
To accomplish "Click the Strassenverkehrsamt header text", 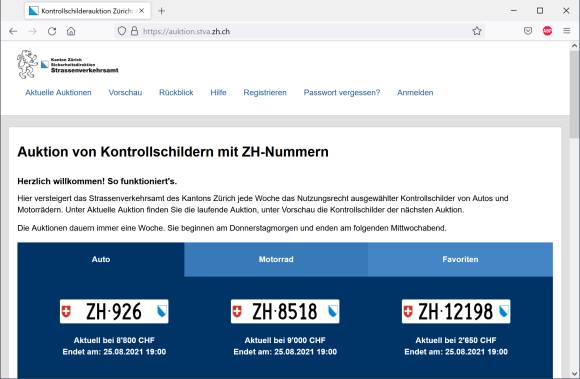I will (x=85, y=70).
